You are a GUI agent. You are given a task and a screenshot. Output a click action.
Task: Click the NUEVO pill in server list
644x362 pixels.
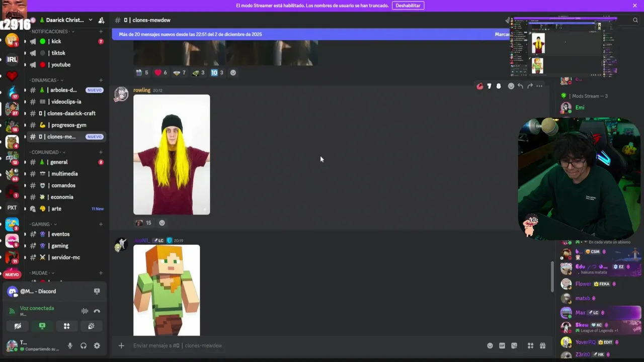tap(12, 275)
